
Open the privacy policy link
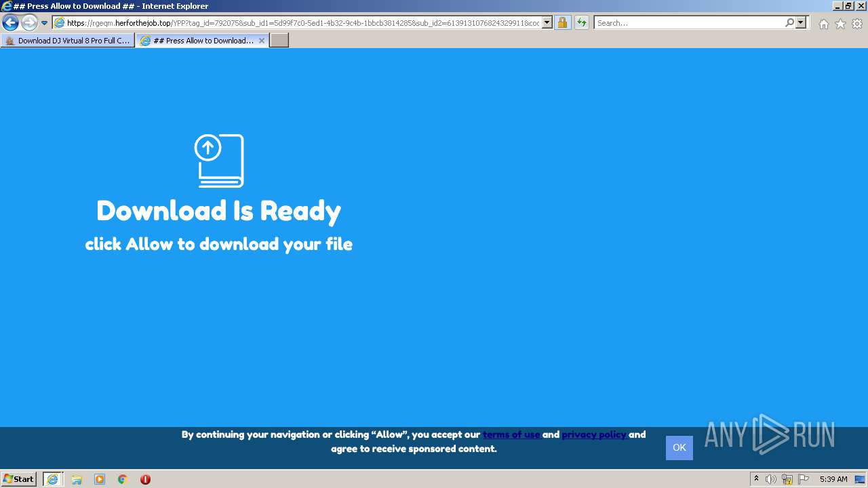tap(594, 434)
